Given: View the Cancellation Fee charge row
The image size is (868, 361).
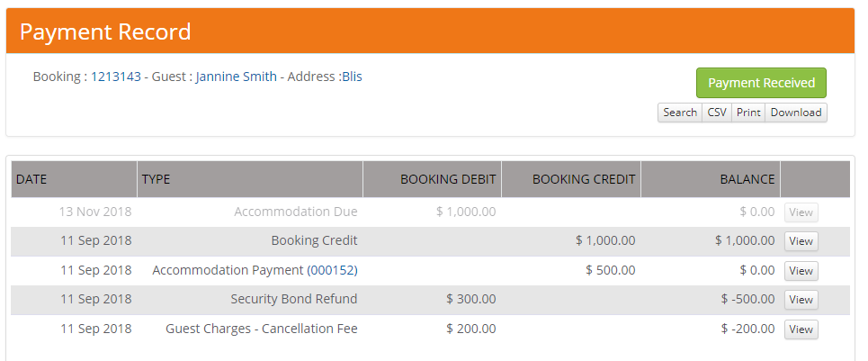Looking at the screenshot, I should tap(801, 329).
